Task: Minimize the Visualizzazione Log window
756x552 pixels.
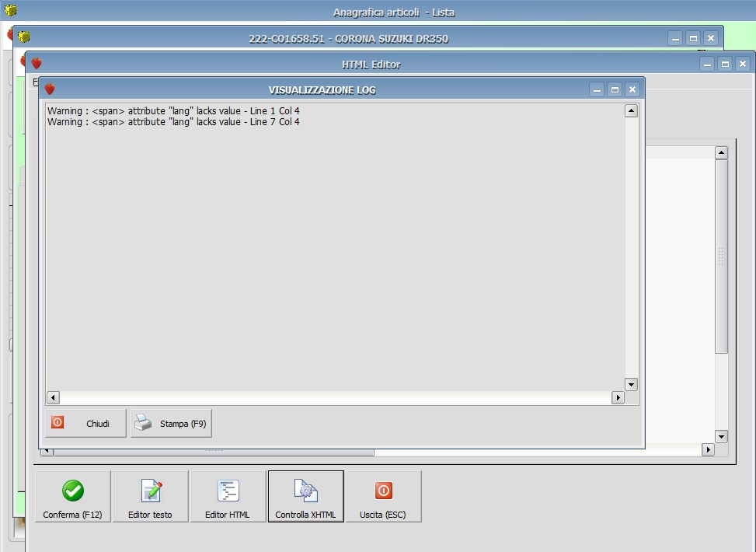Action: [597, 89]
